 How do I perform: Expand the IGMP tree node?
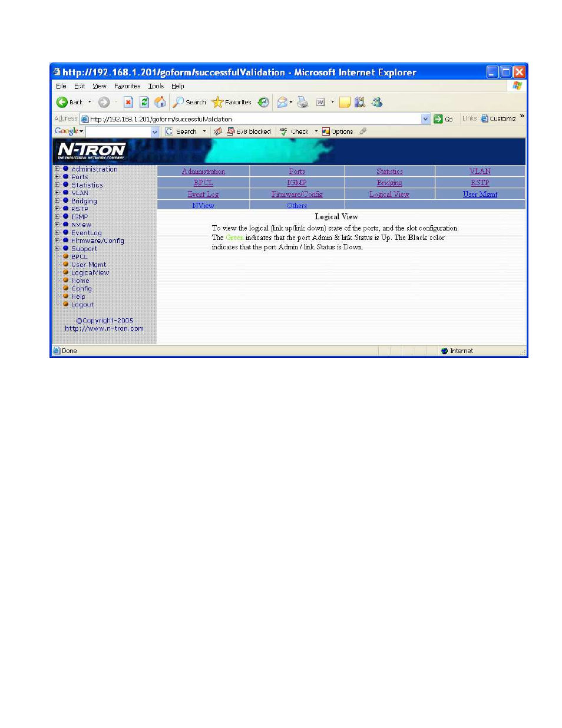(57, 216)
